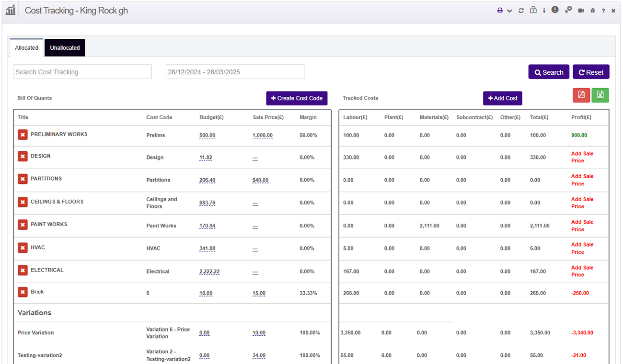Click Add Sale Price link for DESIGN

click(582, 157)
